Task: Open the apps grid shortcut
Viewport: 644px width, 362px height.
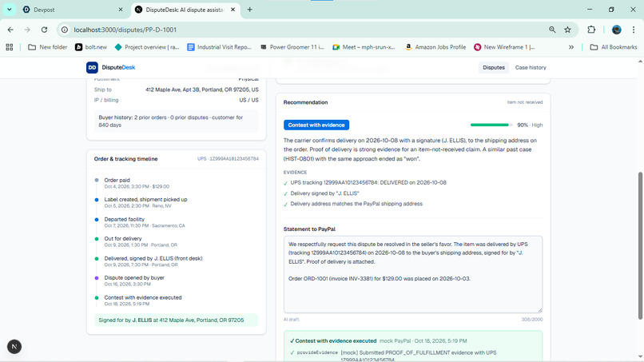Action: pyautogui.click(x=10, y=47)
